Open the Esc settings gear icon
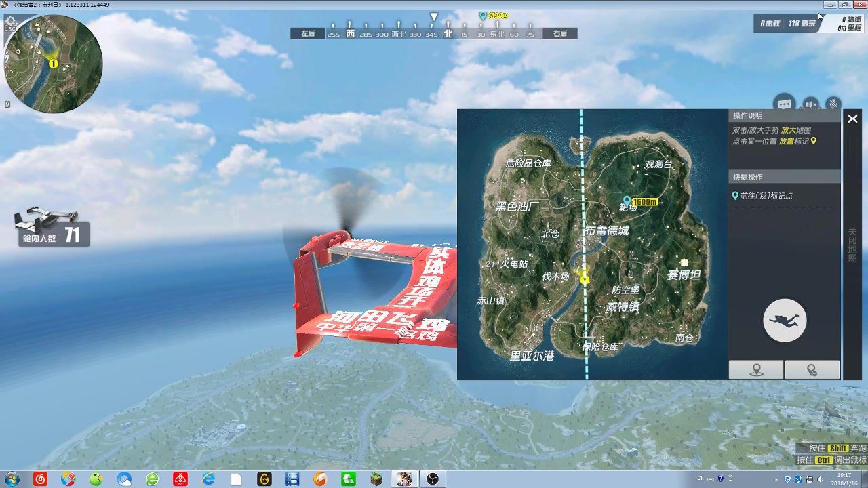Screen dimensions: 868x488 (11, 24)
